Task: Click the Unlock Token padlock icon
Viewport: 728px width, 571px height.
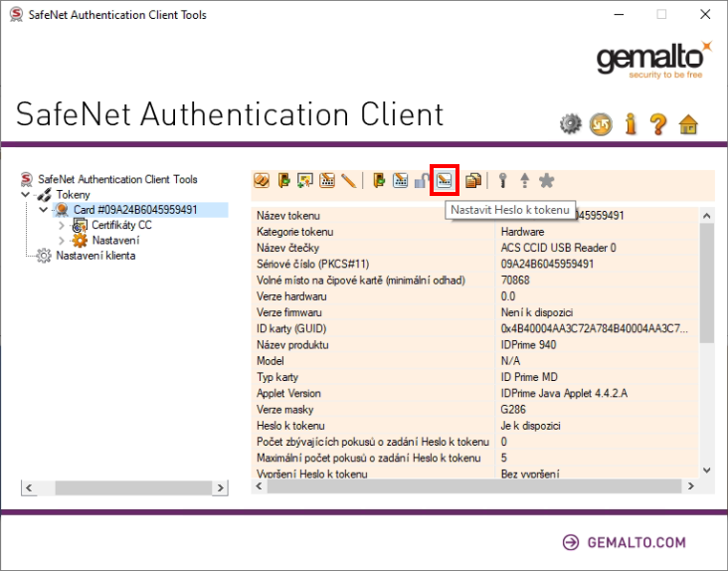Action: point(421,180)
